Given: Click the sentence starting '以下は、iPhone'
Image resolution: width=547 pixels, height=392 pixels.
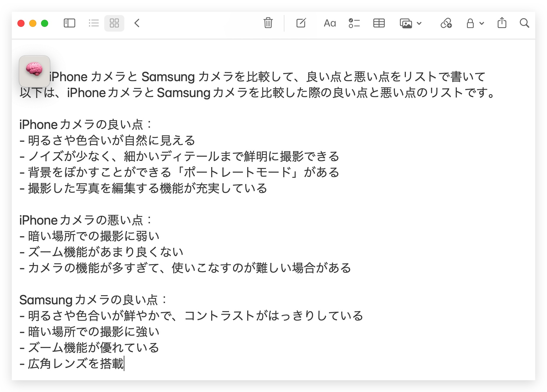Looking at the screenshot, I should pos(258,93).
